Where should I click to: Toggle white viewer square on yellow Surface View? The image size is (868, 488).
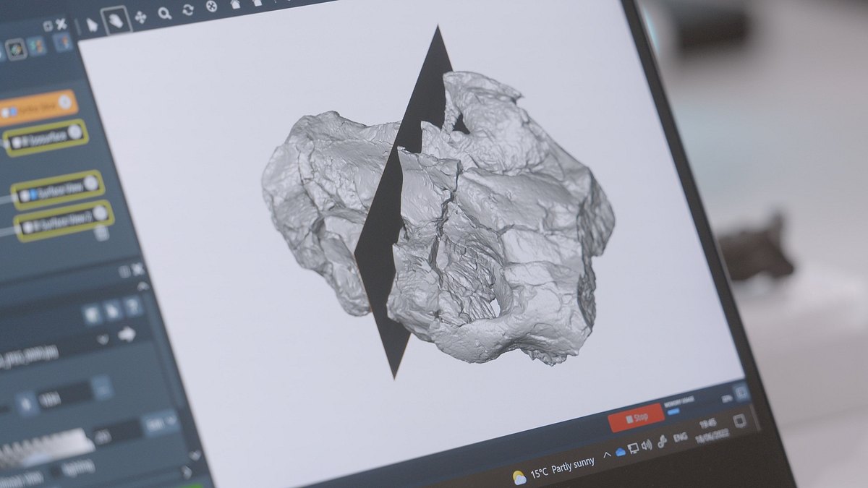pos(24,197)
